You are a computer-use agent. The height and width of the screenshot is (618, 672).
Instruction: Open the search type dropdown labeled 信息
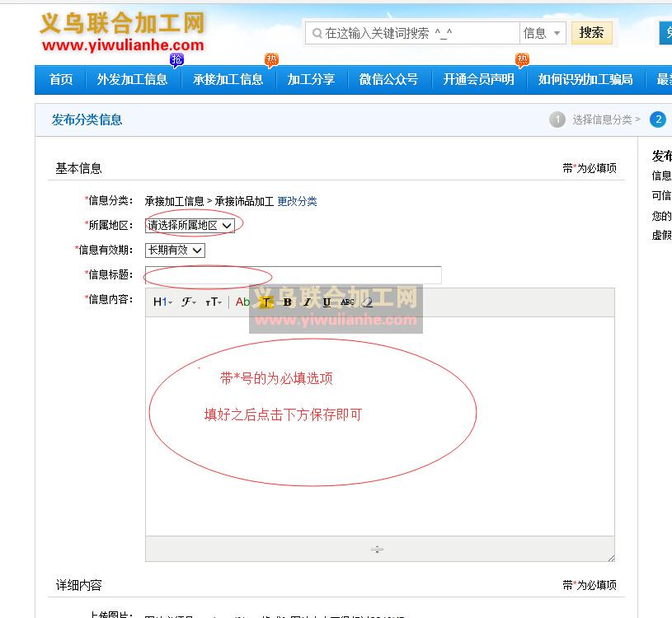click(543, 33)
